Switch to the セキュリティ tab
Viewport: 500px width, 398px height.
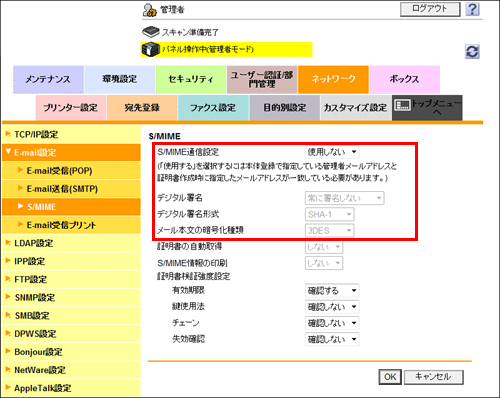point(191,79)
